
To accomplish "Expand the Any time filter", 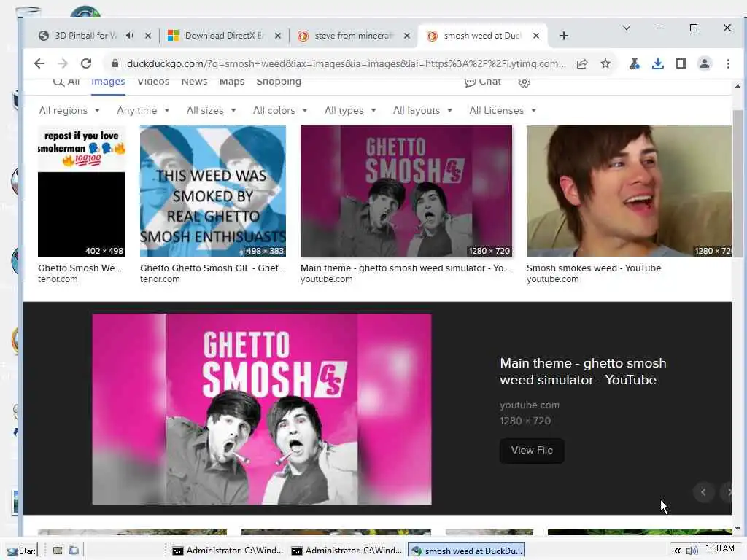I will click(x=143, y=111).
